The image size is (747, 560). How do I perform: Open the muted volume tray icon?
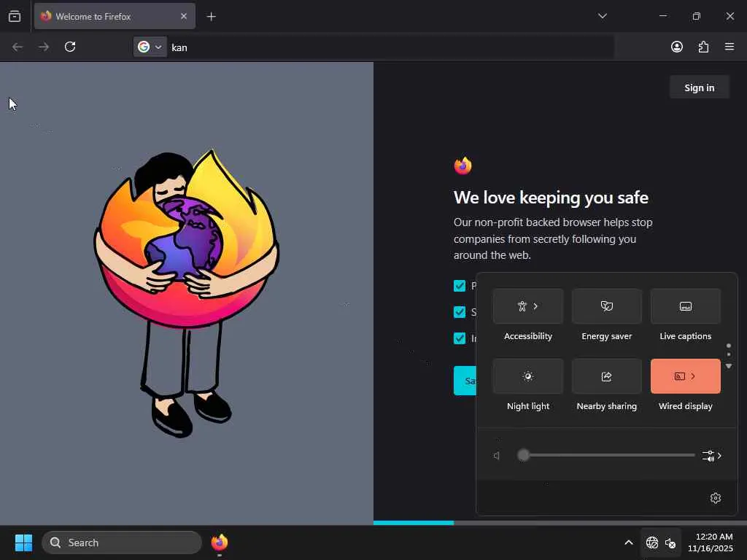670,542
